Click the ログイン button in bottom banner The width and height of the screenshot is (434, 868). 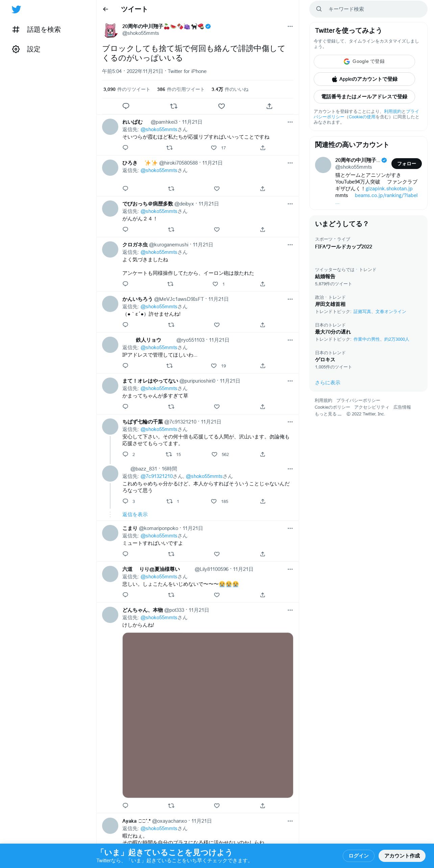358,855
